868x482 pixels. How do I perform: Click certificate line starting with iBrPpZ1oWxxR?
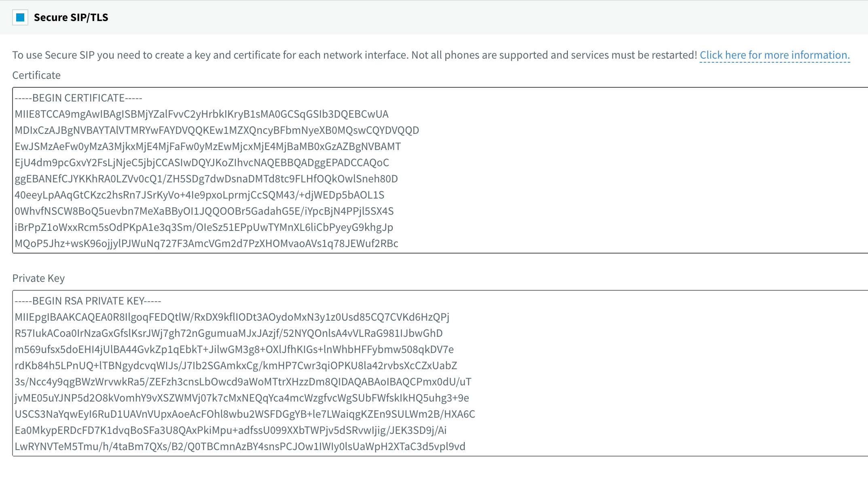coord(204,227)
